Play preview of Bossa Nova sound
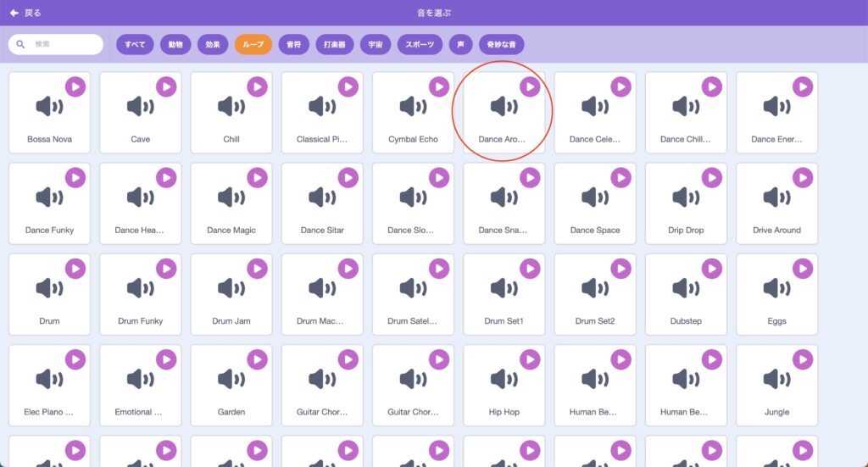 (x=75, y=86)
